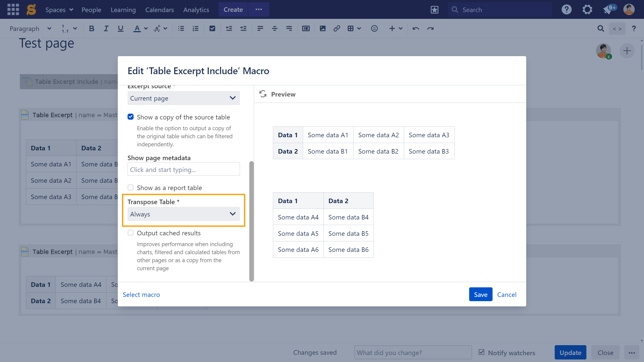Align text right

(x=289, y=28)
